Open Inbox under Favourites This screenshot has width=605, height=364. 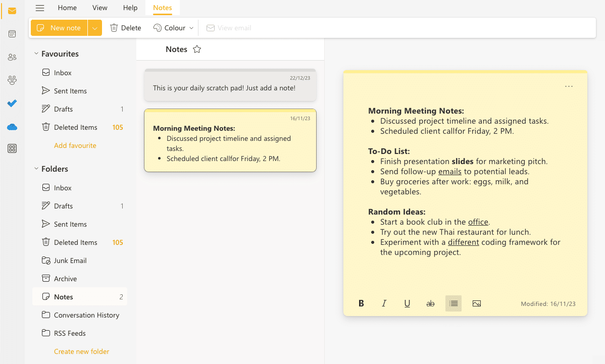tap(80, 73)
